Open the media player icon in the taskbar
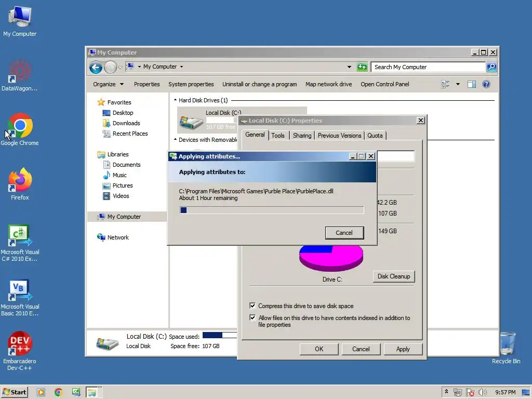532x399 pixels. [41, 392]
